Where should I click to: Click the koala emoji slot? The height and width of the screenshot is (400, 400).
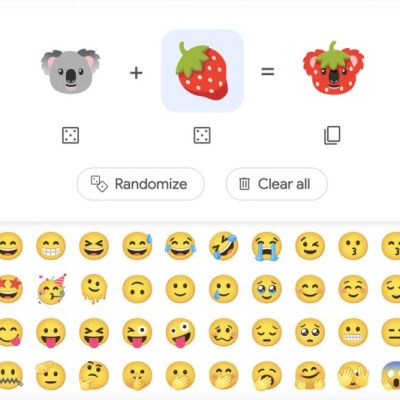(70, 71)
